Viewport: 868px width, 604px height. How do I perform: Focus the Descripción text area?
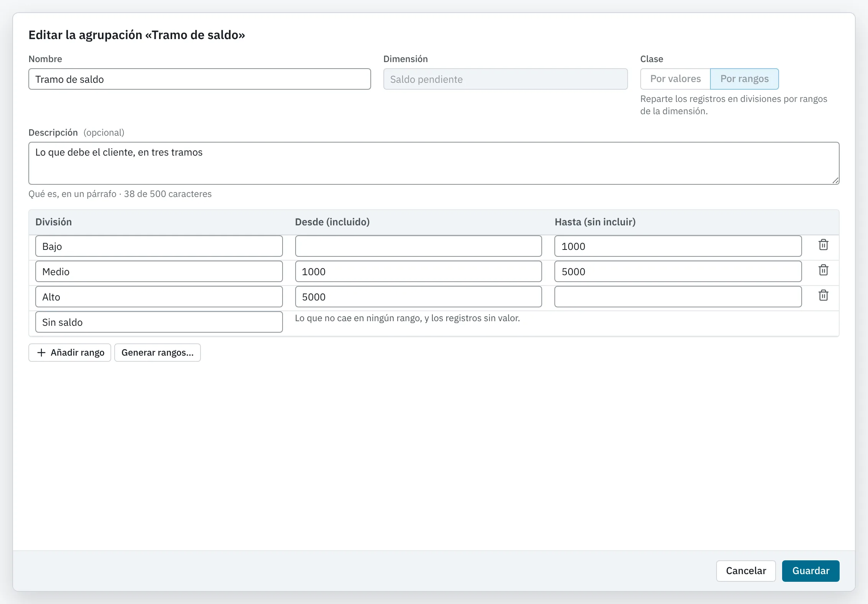pyautogui.click(x=434, y=163)
